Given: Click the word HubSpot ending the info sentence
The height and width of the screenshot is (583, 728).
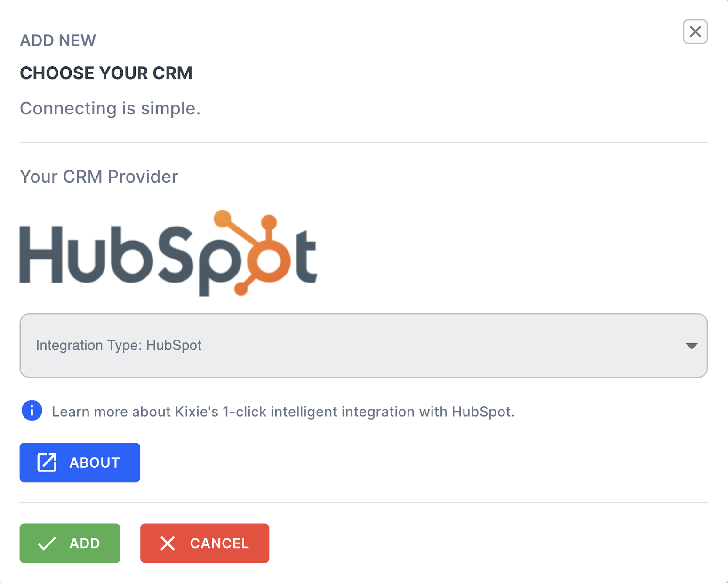Looking at the screenshot, I should tap(481, 412).
